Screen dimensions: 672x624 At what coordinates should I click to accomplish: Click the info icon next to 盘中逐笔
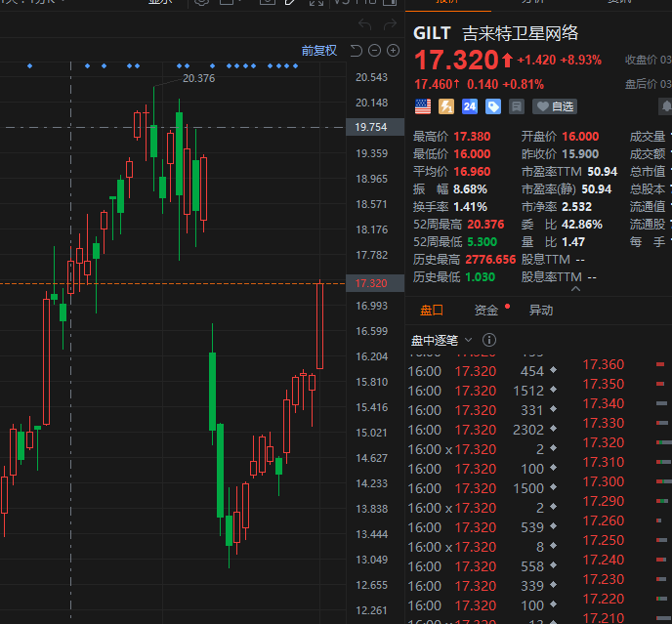point(489,340)
